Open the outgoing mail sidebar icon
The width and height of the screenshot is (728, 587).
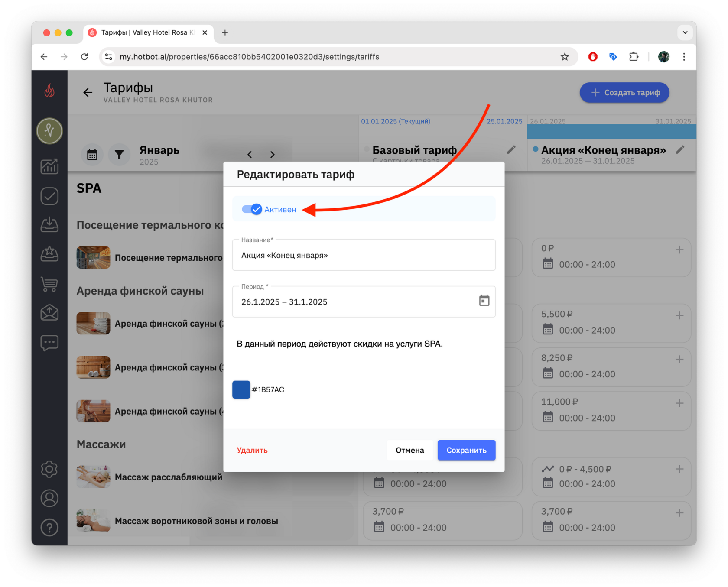click(x=49, y=313)
